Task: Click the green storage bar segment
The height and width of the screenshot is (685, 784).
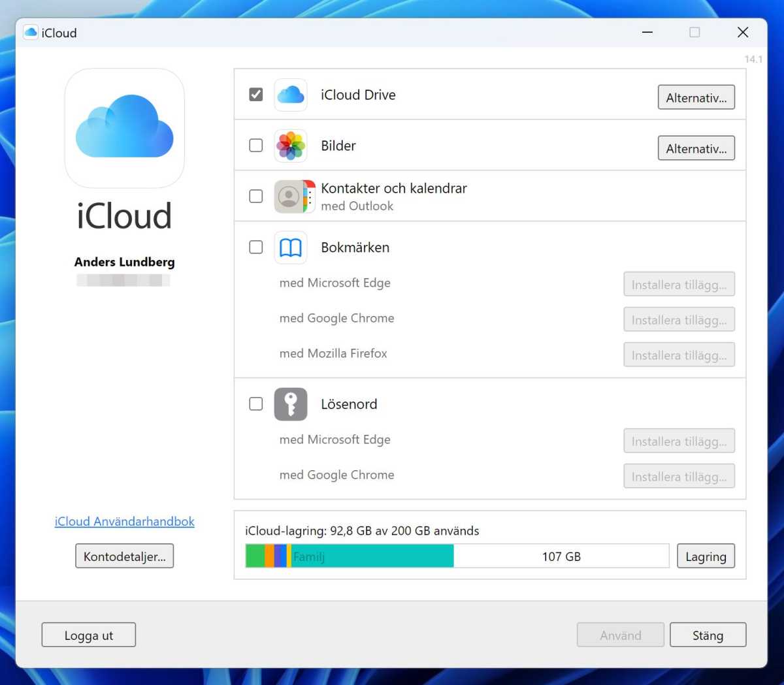Action: [255, 556]
